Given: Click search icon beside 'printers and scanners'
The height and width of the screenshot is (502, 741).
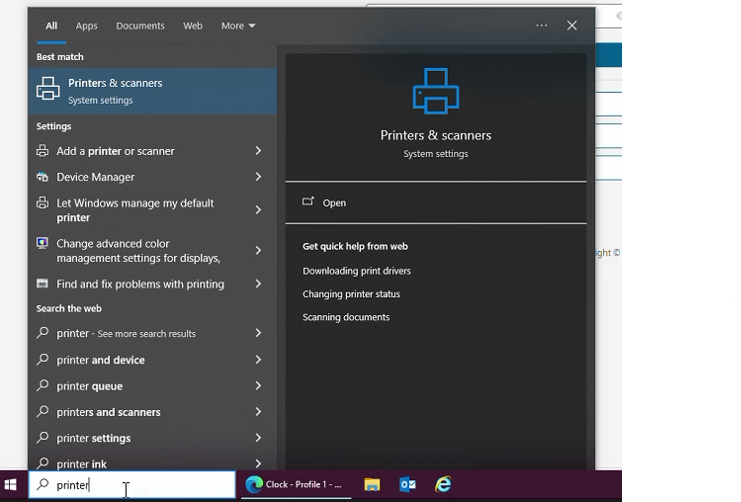Looking at the screenshot, I should 43,411.
